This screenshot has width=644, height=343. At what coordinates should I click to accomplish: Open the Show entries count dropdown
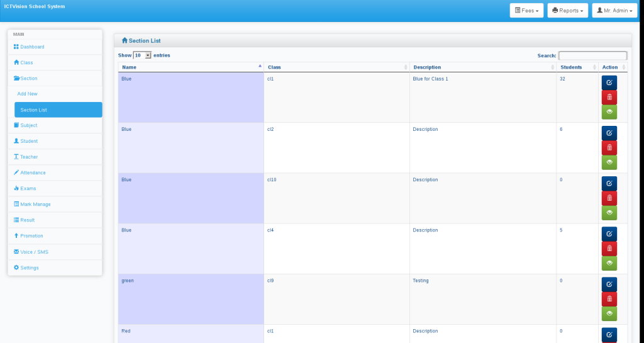(143, 55)
